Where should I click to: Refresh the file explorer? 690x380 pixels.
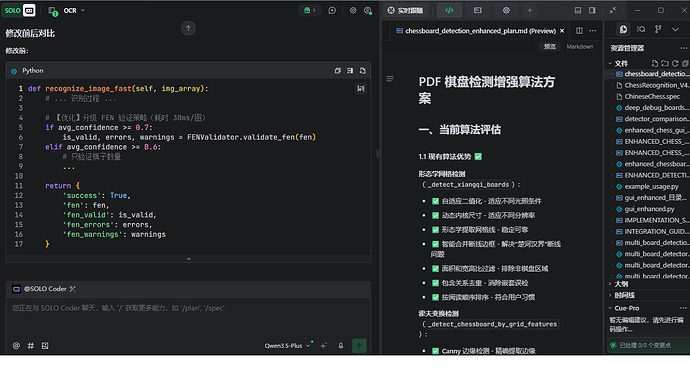675,63
